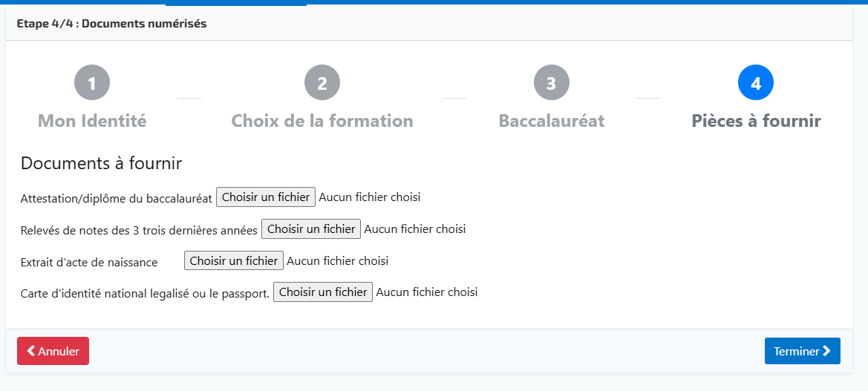Click the left chevron in Annuler
Image resolution: width=868 pixels, height=391 pixels.
[31, 351]
